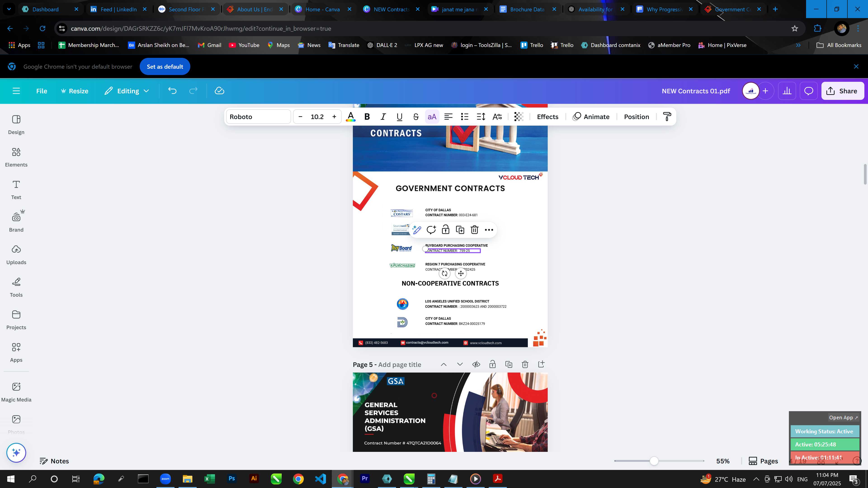
Task: Click the copy style paint roller
Action: click(667, 117)
